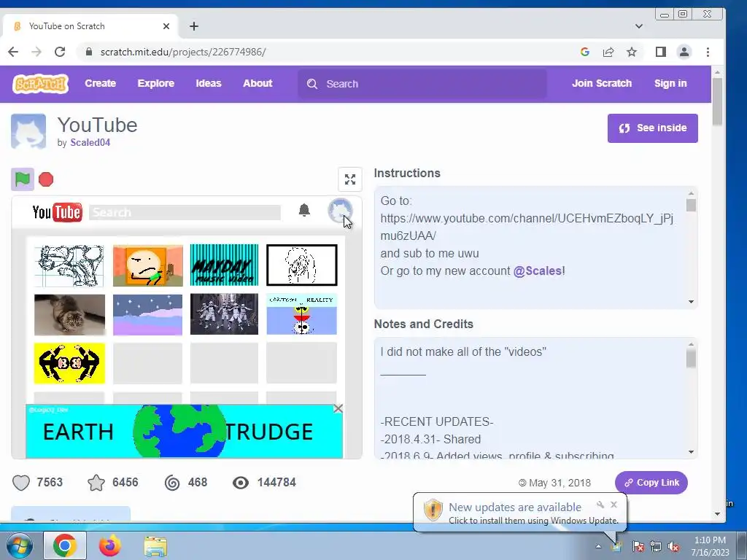Love this project with the heart icon
The image size is (747, 560).
pyautogui.click(x=21, y=483)
